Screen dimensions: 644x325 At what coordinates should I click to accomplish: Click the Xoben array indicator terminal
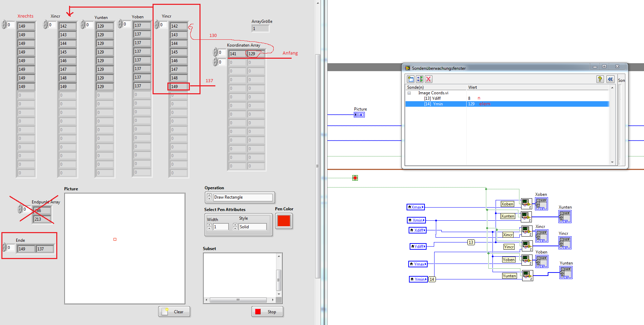pos(541,204)
